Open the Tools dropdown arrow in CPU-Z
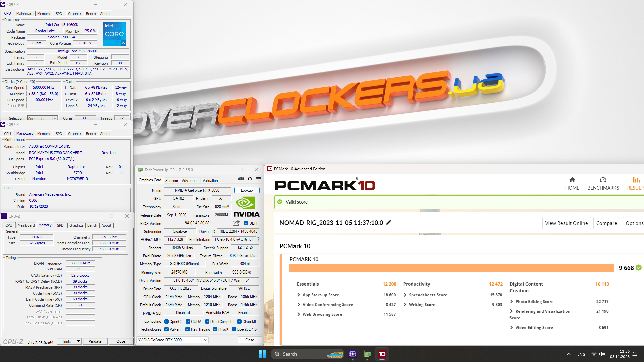 click(x=78, y=341)
